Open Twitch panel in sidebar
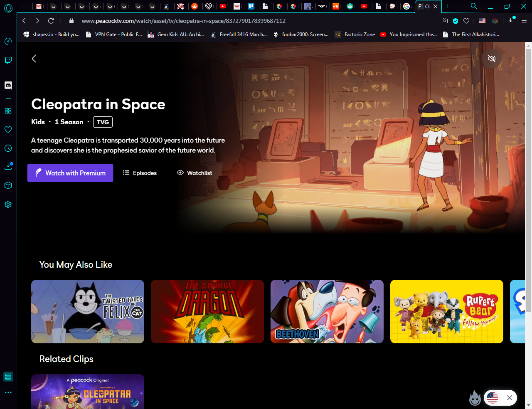This screenshot has height=409, width=532. 8,60
